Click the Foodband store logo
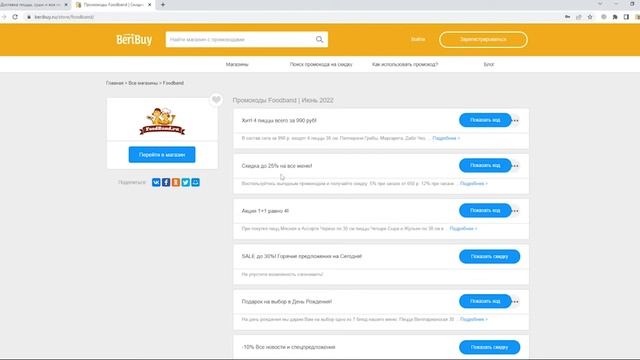Screen dimensions: 640x360 tap(162, 121)
